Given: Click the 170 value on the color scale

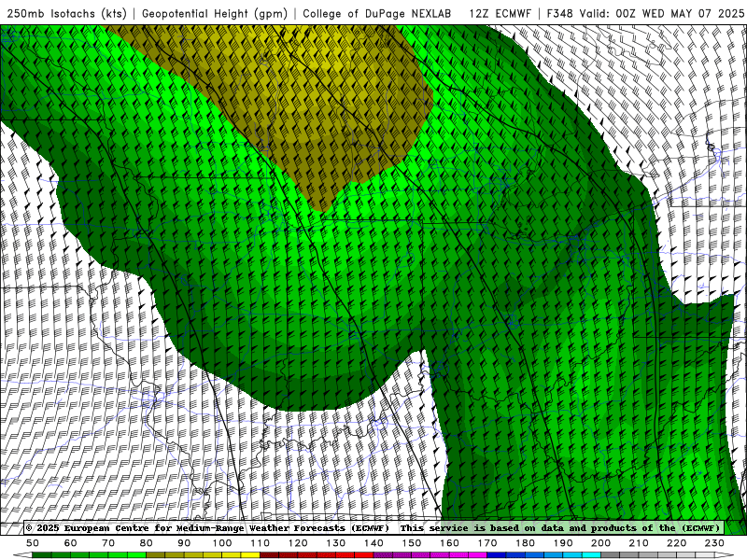Looking at the screenshot, I should 487,543.
